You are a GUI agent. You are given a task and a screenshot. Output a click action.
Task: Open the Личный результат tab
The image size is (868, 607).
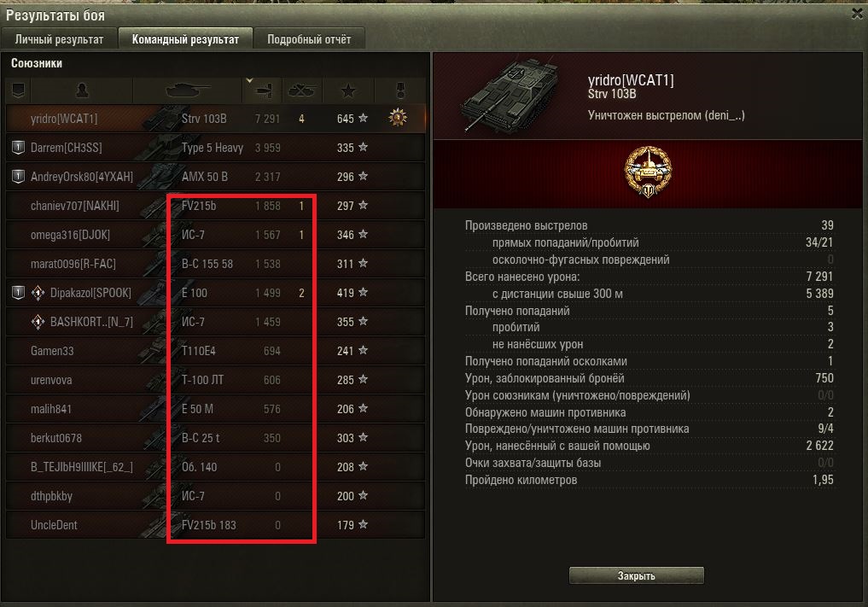click(59, 39)
